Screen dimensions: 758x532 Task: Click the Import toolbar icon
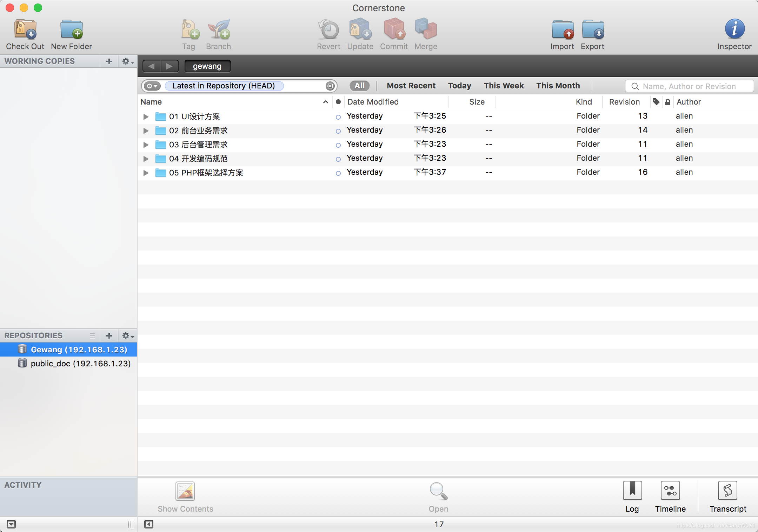coord(563,29)
